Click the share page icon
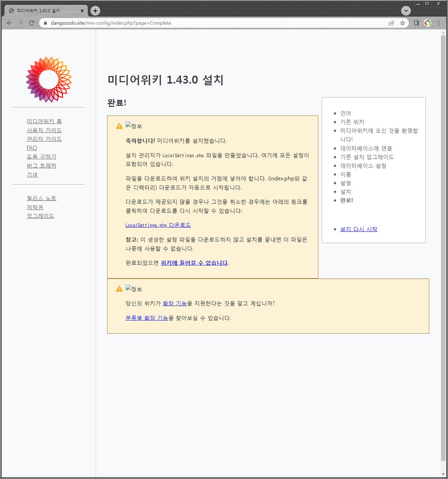The height and width of the screenshot is (479, 448). (x=391, y=23)
